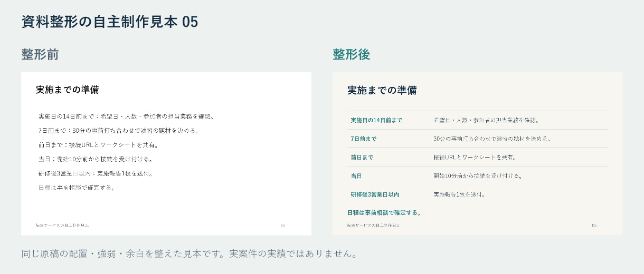Click the cell 接続URLとワークシートを共有。 in 整形後 table

pos(475,157)
